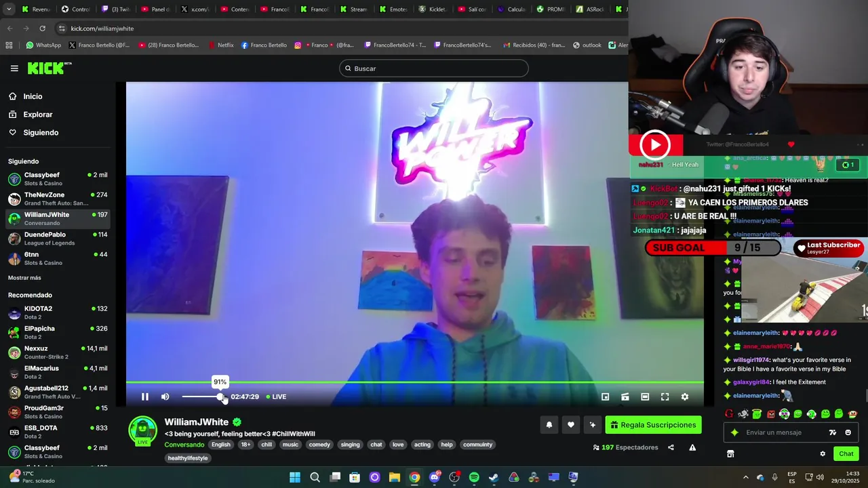Click the green video progress bar
The image size is (868, 488).
[414, 382]
